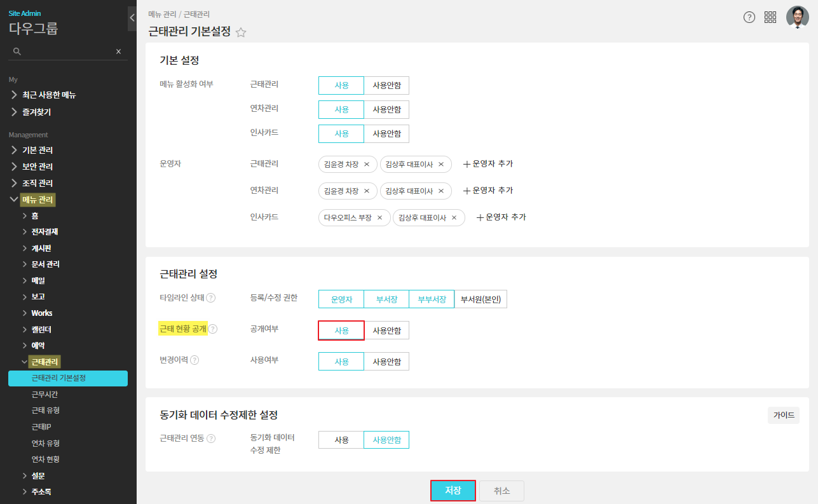Expand the 전자결재 submenu
818x504 pixels.
coord(44,232)
